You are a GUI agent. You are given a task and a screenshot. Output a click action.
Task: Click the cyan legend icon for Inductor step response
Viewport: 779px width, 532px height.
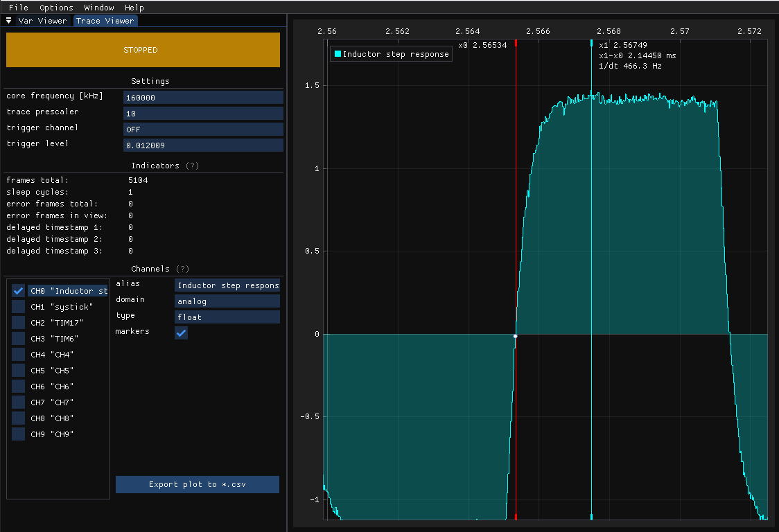[338, 54]
